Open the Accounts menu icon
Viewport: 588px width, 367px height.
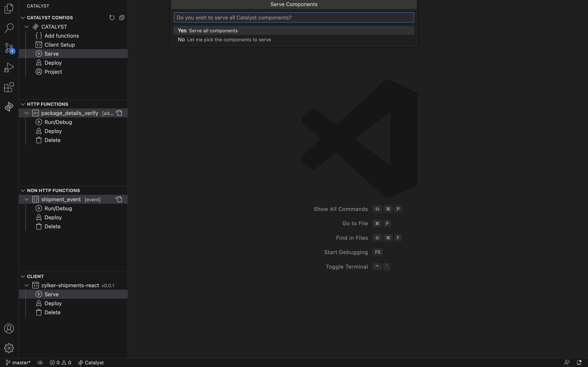tap(9, 328)
